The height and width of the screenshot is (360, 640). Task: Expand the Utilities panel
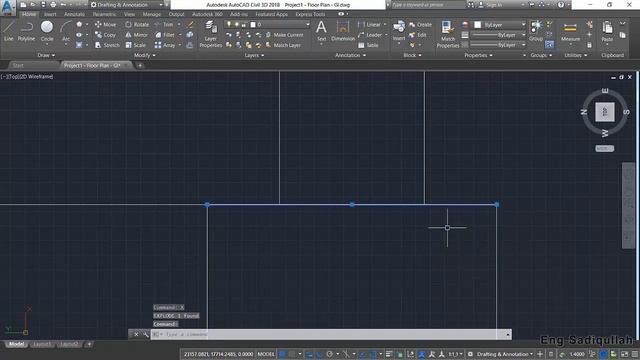click(x=576, y=55)
